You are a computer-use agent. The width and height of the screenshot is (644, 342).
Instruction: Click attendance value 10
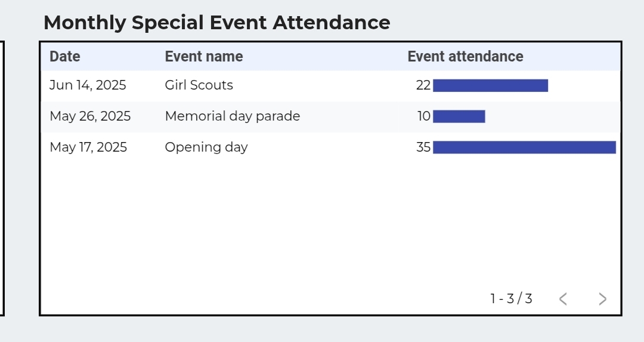[x=424, y=116]
